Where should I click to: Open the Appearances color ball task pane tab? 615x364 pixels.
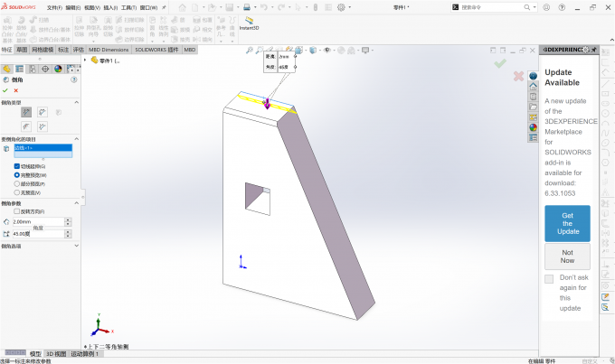tap(533, 127)
